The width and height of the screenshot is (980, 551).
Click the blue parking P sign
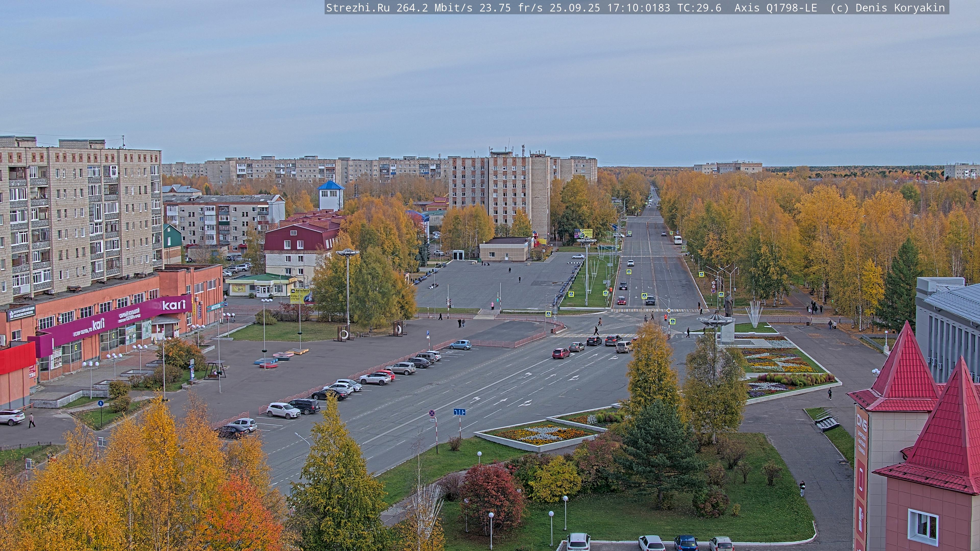coord(428,333)
